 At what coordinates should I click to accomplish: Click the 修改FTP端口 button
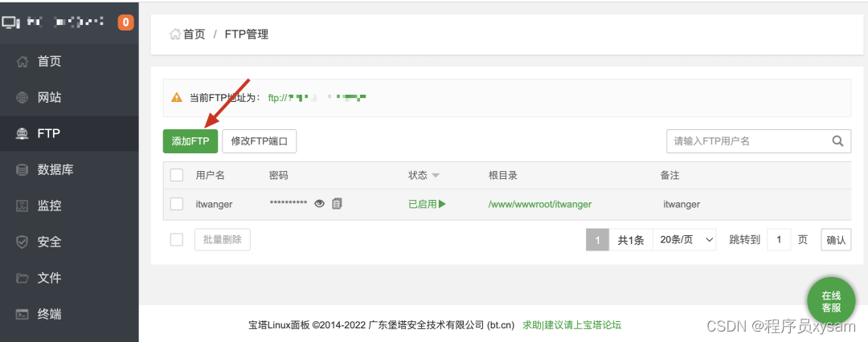260,141
